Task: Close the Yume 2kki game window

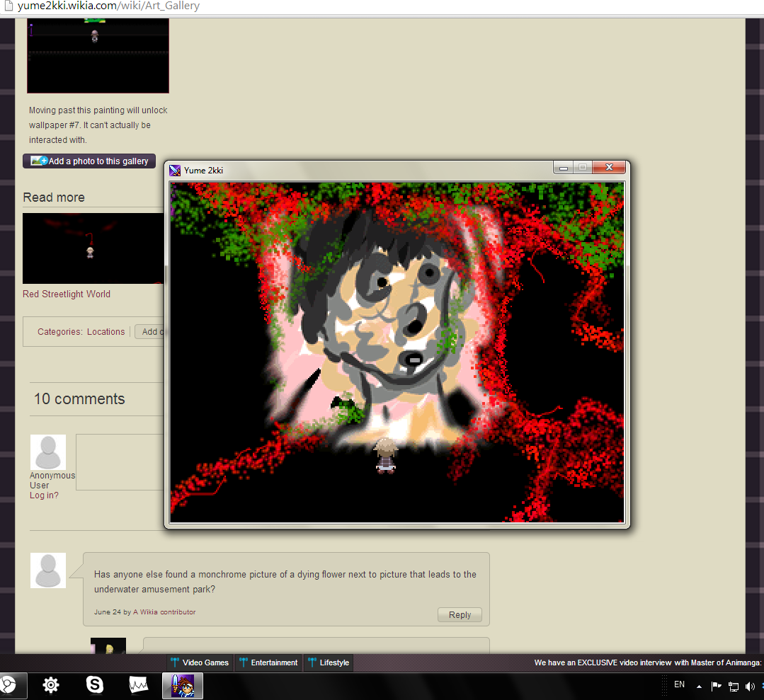Action: coord(608,168)
